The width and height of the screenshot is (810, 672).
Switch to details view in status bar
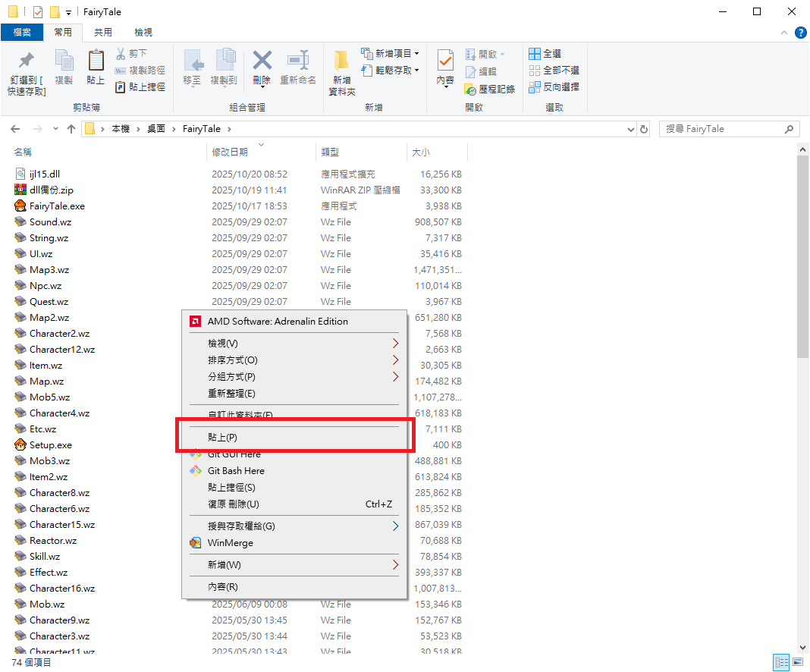(x=781, y=663)
